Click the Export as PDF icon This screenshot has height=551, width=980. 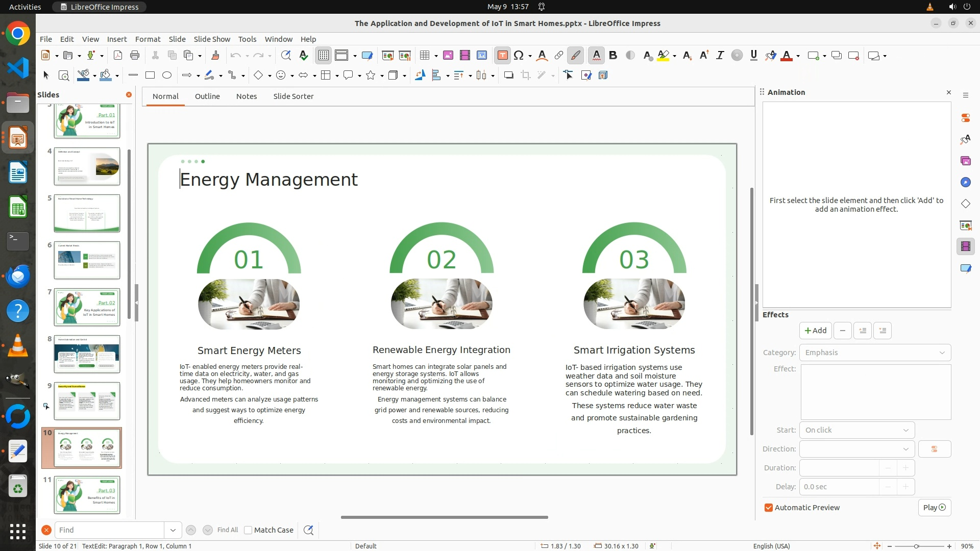point(118,56)
